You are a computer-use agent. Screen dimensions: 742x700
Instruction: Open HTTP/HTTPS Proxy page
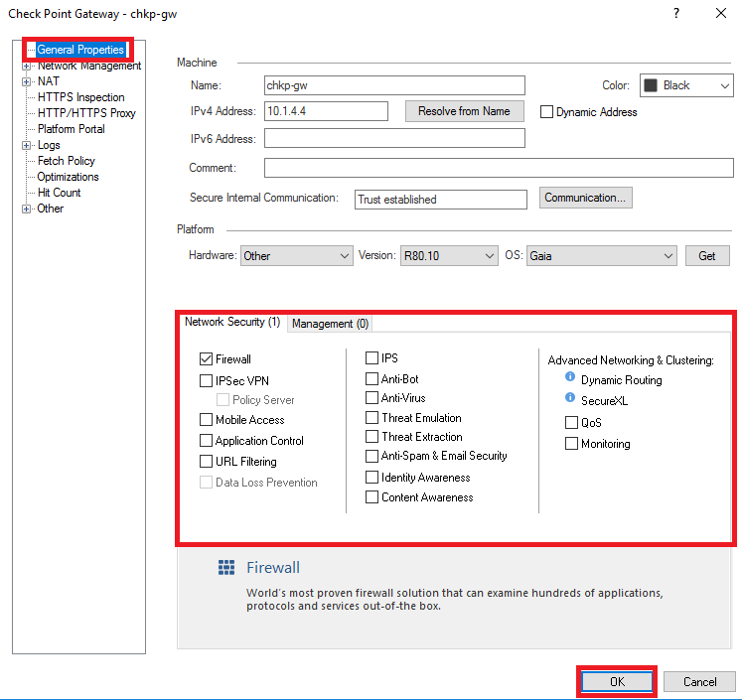[x=86, y=113]
